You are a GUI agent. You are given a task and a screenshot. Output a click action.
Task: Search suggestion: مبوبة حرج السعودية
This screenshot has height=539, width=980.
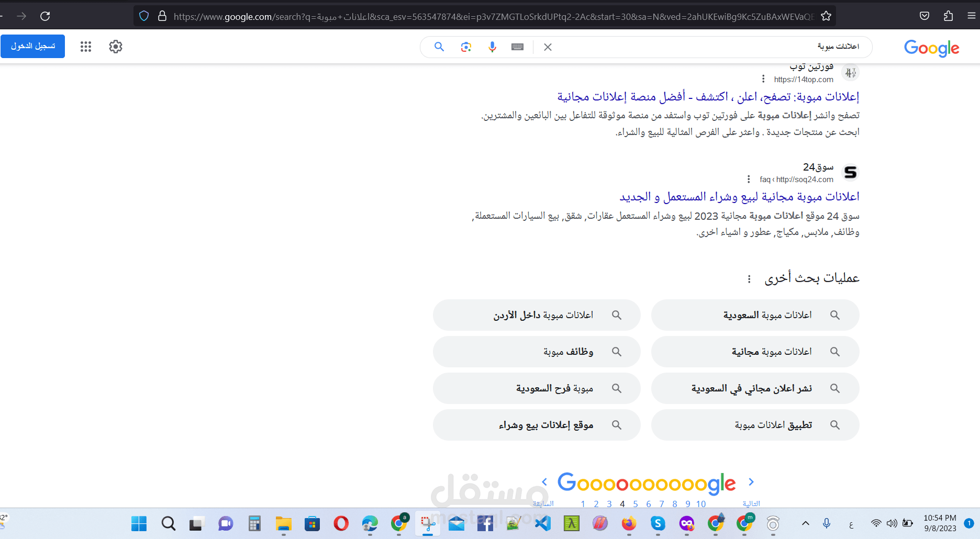pos(537,388)
